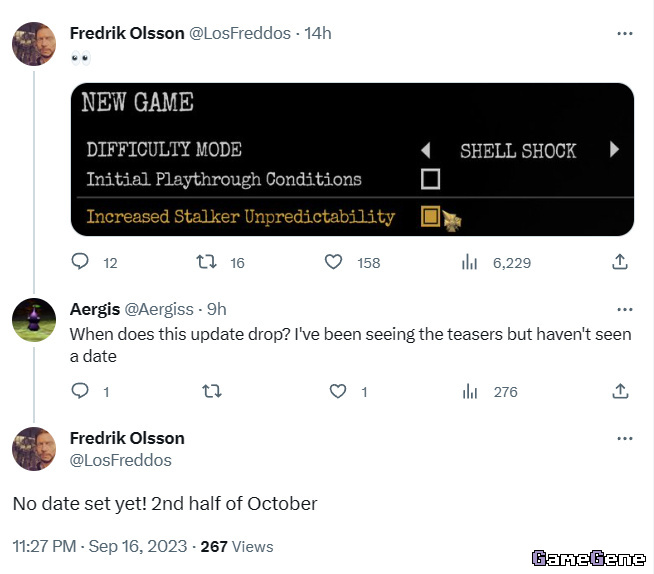Select previous difficulty with left arrow
Viewport: 654px width, 574px height.
[425, 150]
